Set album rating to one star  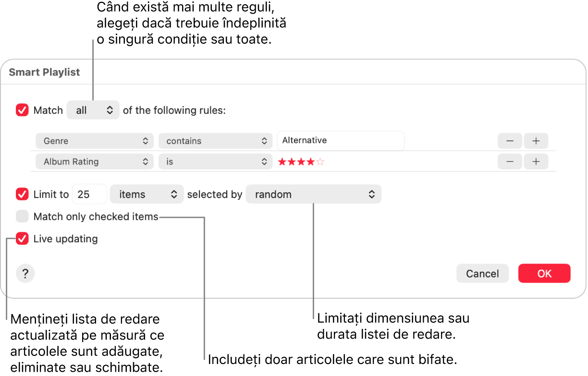(x=282, y=162)
